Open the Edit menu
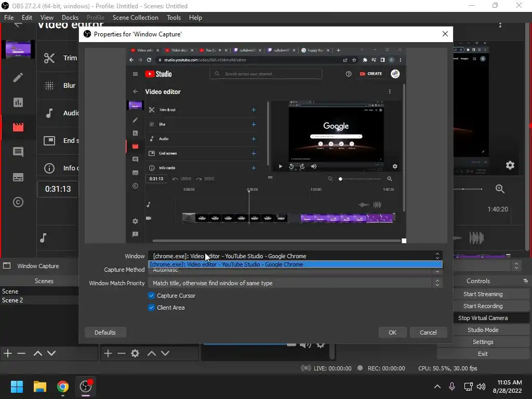This screenshot has width=532, height=399. [27, 17]
